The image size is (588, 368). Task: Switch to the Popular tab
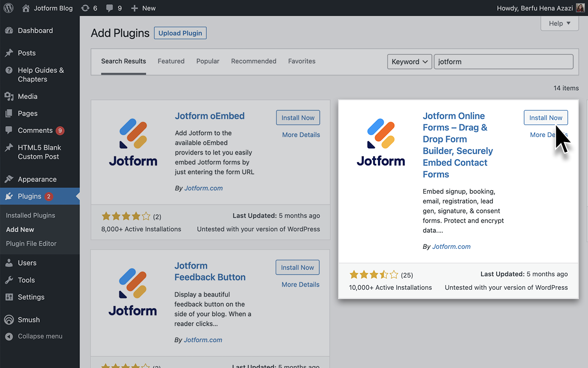[x=208, y=61]
